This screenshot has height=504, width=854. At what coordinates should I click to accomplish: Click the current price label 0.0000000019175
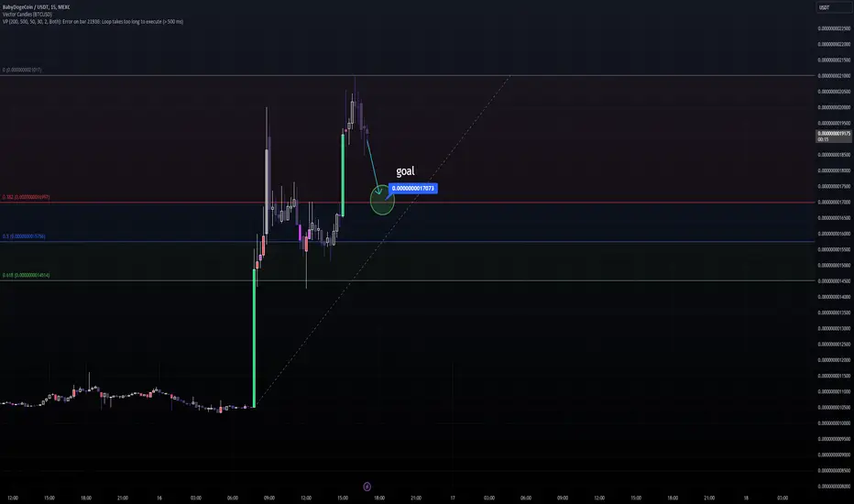click(833, 136)
